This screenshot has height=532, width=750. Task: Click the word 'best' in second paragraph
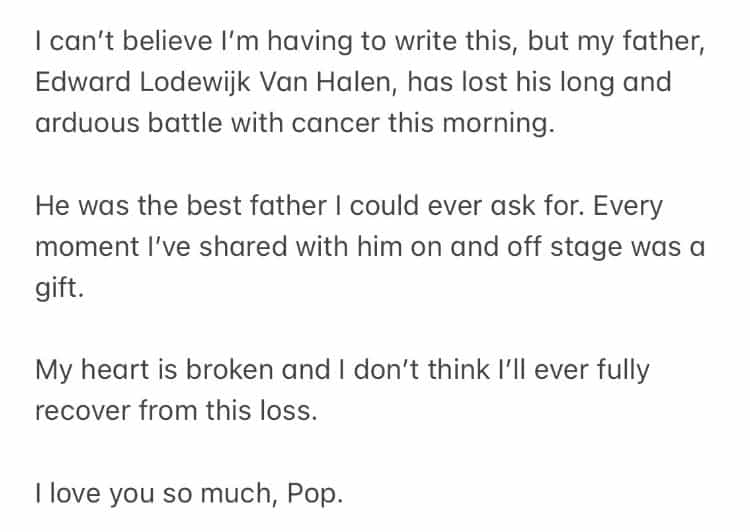click(214, 206)
